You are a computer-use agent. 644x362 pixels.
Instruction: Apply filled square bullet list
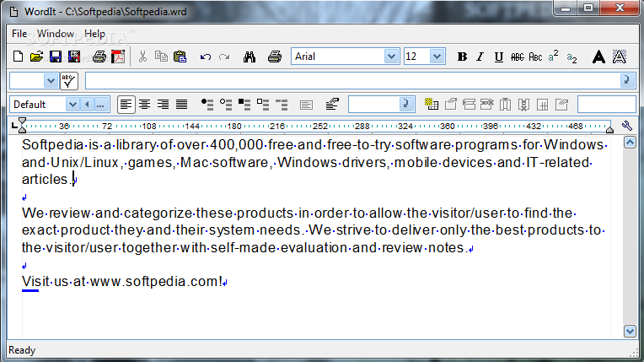(244, 104)
